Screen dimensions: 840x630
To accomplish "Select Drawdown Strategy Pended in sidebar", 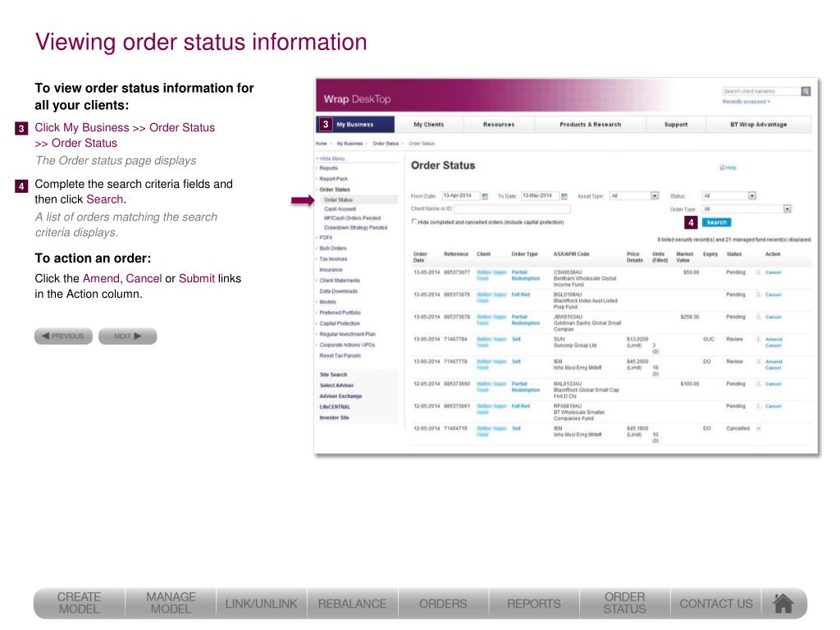I will click(355, 228).
